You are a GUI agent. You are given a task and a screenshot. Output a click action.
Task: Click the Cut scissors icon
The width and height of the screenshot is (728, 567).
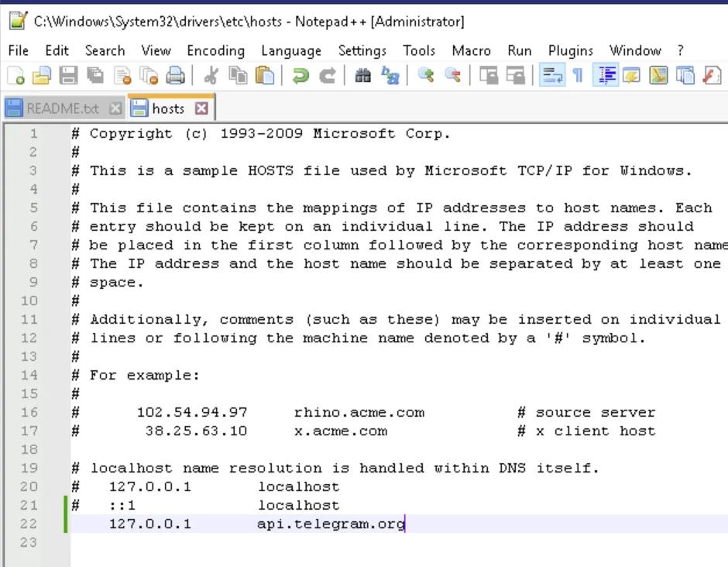211,75
